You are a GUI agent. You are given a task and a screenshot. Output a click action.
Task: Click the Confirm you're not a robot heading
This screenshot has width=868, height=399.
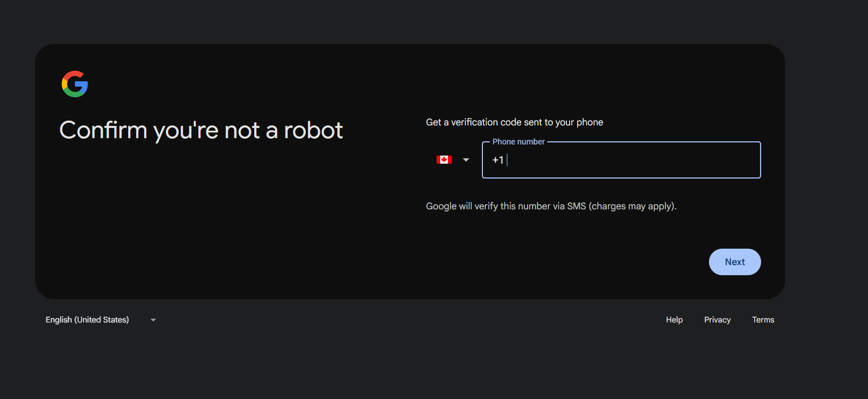[x=201, y=130]
